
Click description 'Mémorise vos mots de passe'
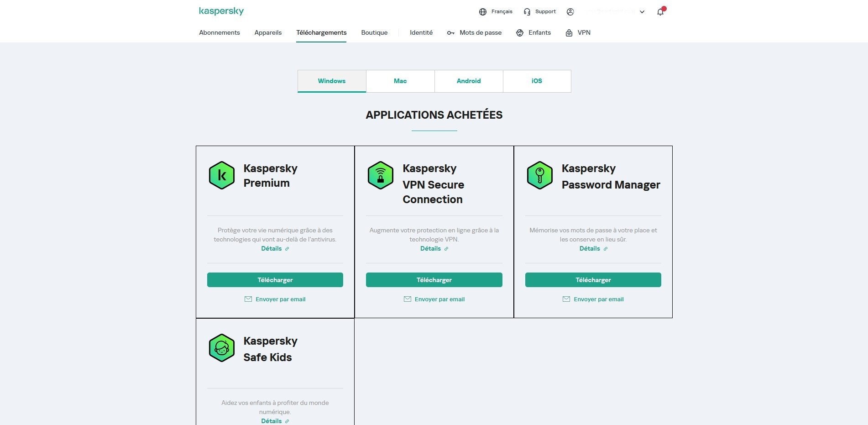593,235
